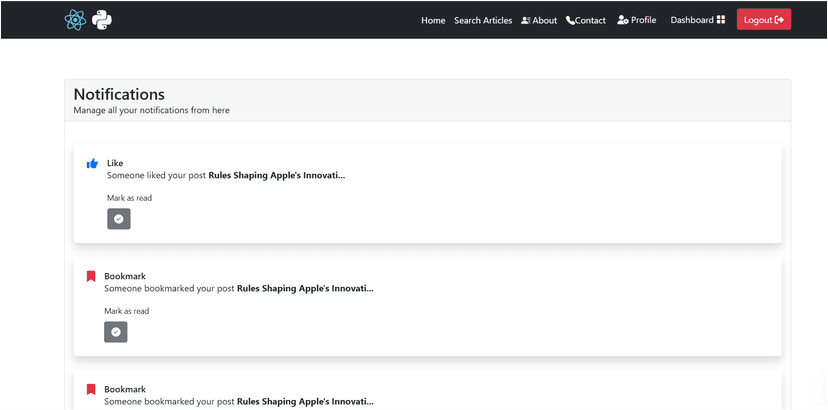Navigate to Contact page
Image resolution: width=828 pixels, height=410 pixels.
pos(590,20)
